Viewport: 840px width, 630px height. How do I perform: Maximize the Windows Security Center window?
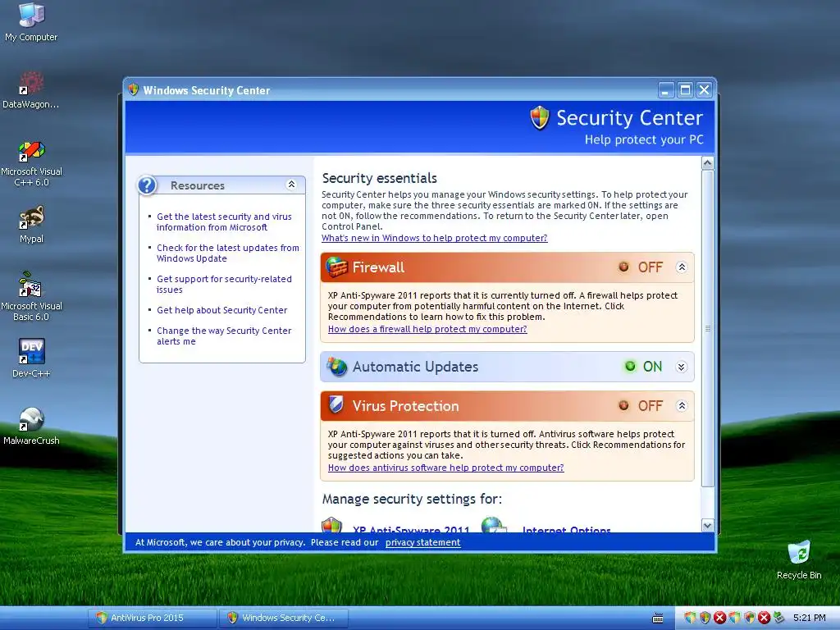685,90
